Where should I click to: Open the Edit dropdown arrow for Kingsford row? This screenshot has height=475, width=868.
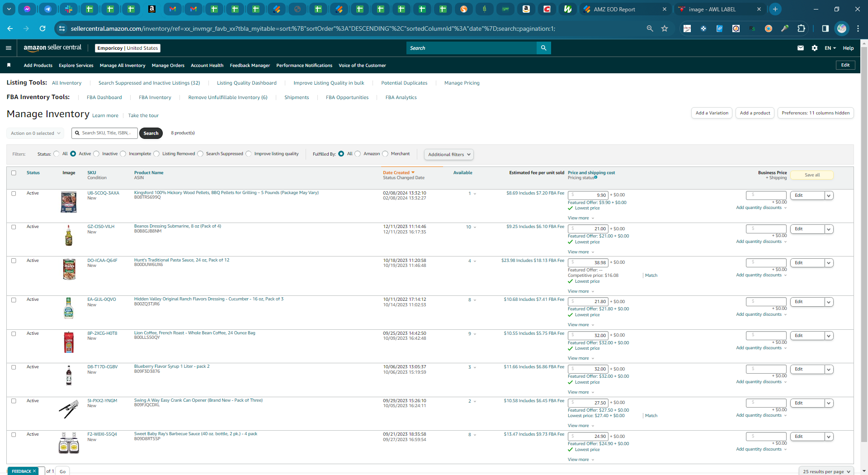point(829,195)
